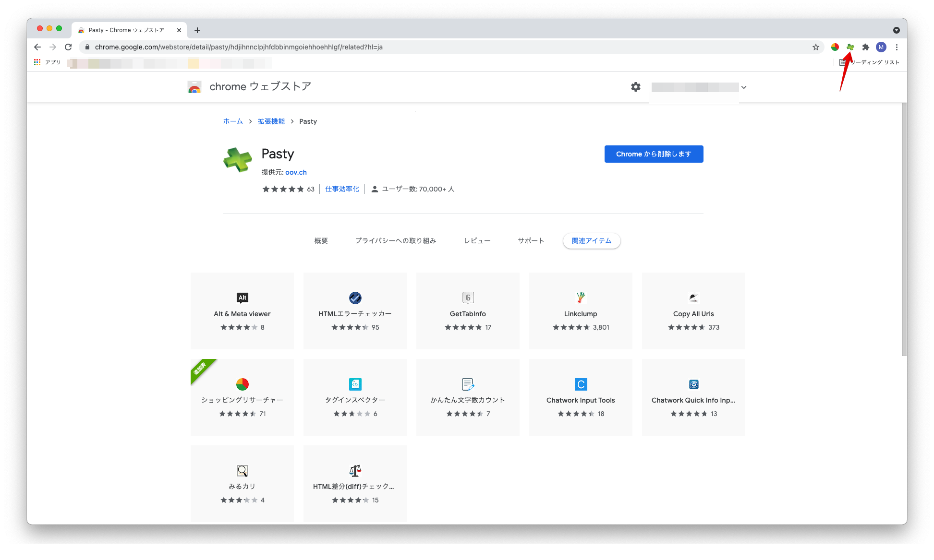
Task: Open the Extensions puzzle piece icon
Action: click(x=865, y=47)
